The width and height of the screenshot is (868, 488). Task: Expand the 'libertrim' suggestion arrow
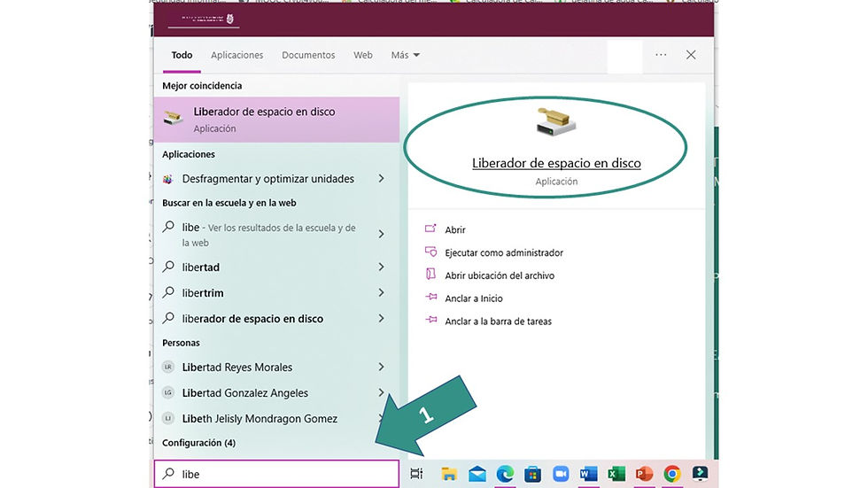382,292
